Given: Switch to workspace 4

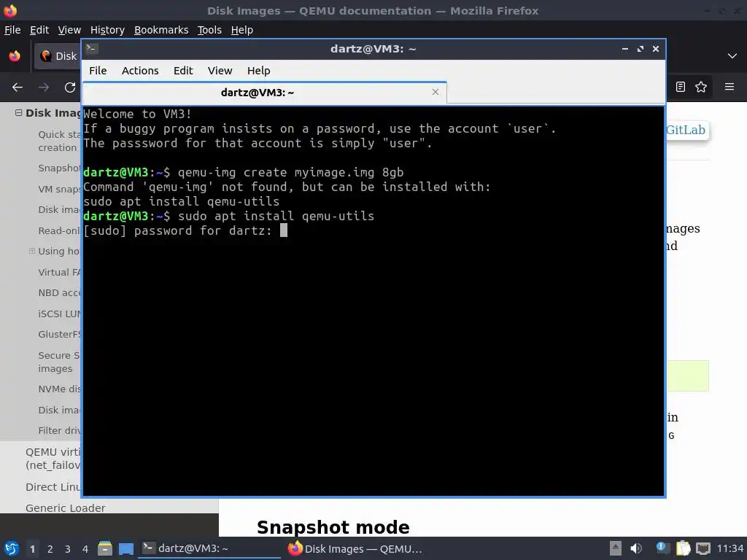Looking at the screenshot, I should 85,549.
